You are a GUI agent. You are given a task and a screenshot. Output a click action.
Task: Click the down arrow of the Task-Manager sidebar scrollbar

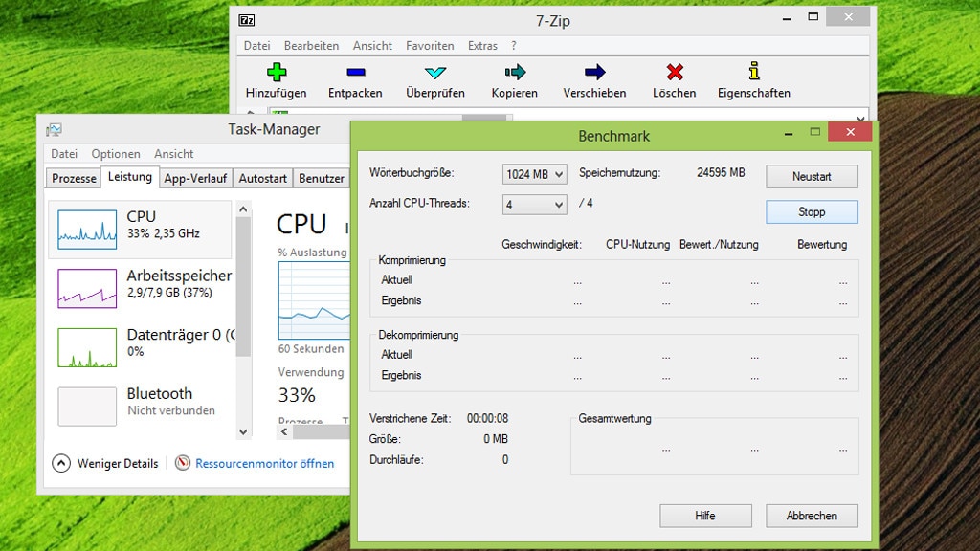click(x=243, y=431)
